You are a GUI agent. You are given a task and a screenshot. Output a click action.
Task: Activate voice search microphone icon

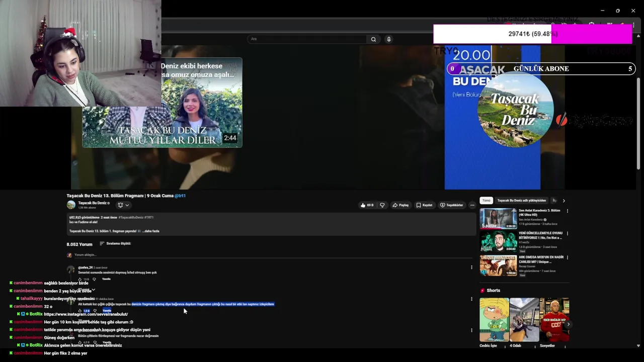(x=388, y=39)
